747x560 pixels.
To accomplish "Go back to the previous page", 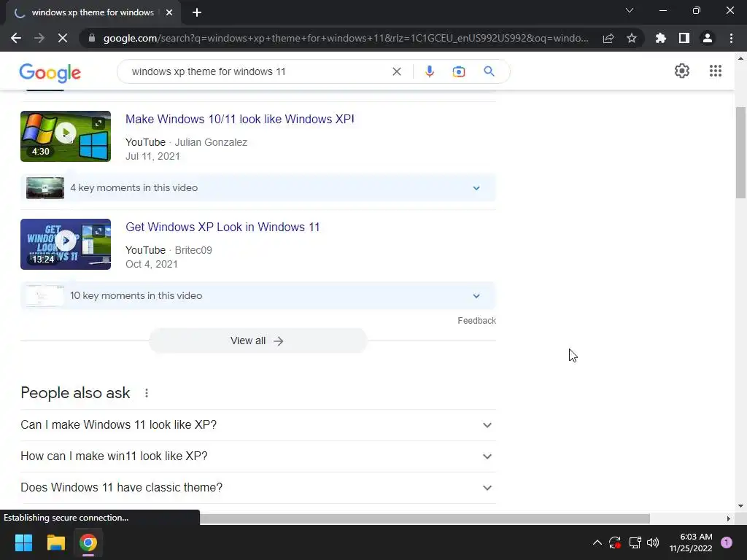I will tap(16, 38).
